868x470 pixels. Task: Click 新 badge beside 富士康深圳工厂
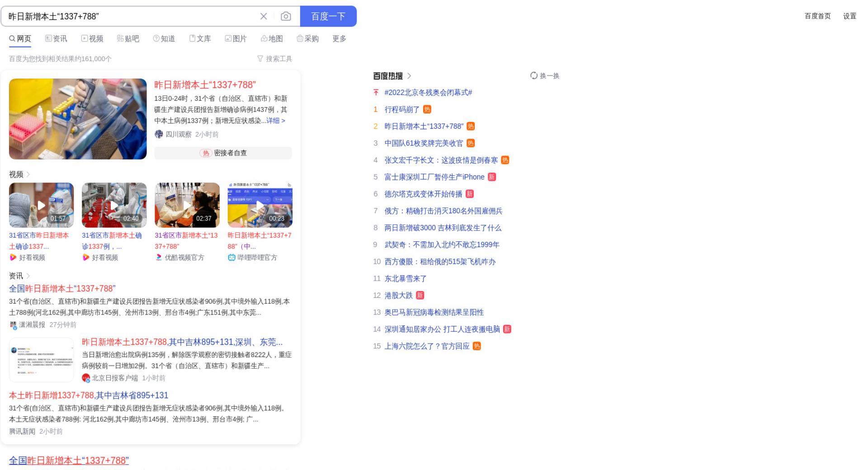492,177
